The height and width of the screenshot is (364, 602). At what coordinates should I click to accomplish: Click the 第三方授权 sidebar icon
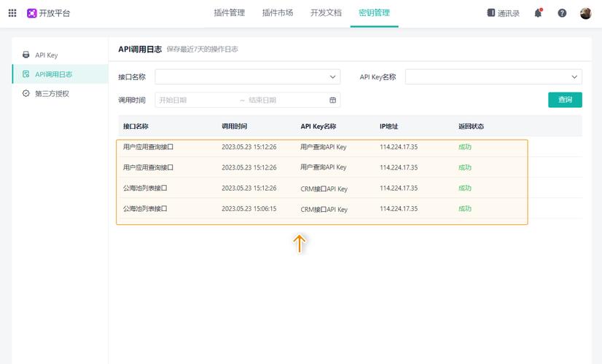click(x=26, y=94)
